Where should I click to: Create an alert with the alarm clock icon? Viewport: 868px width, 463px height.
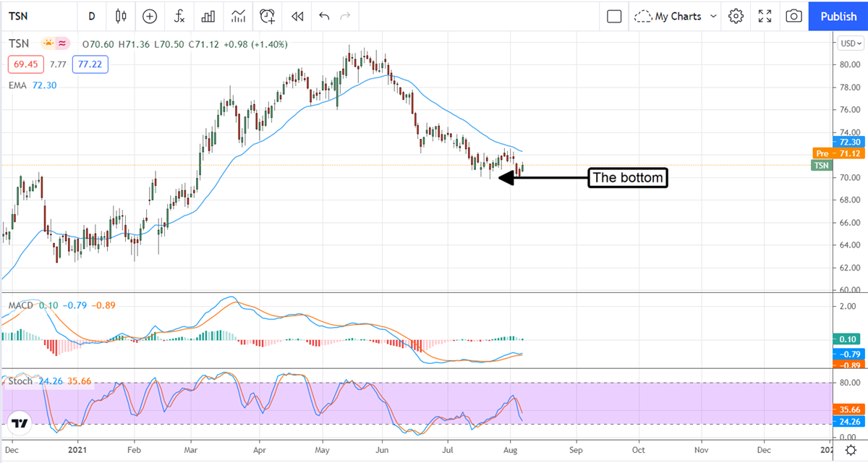[268, 16]
